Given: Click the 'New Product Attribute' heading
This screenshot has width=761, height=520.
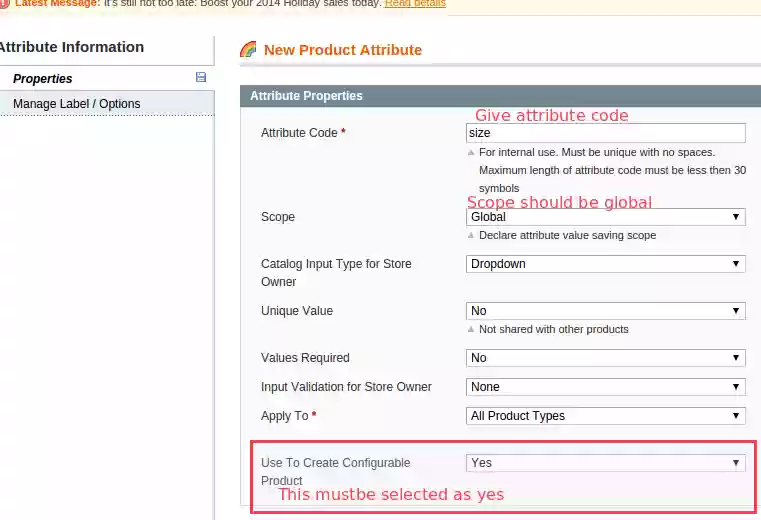Looking at the screenshot, I should pyautogui.click(x=343, y=50).
